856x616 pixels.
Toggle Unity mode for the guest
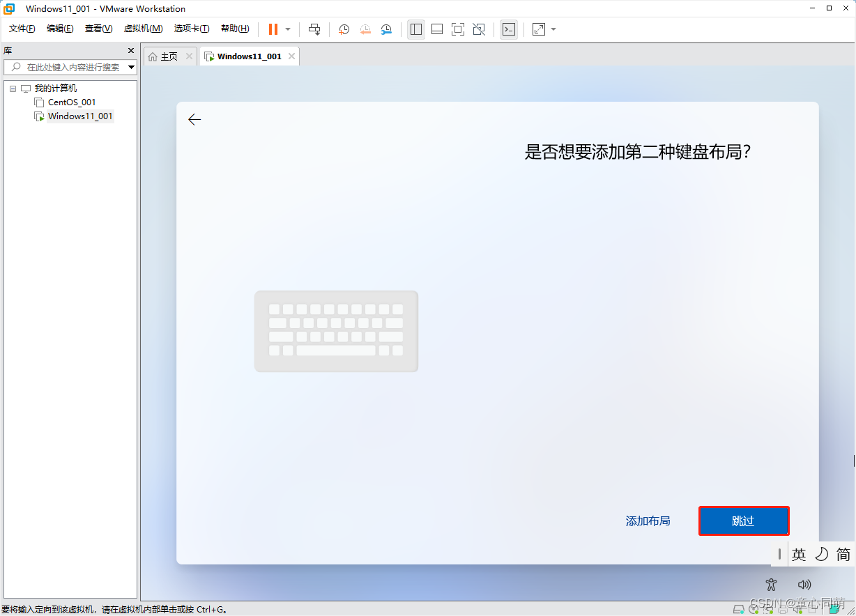click(x=478, y=29)
